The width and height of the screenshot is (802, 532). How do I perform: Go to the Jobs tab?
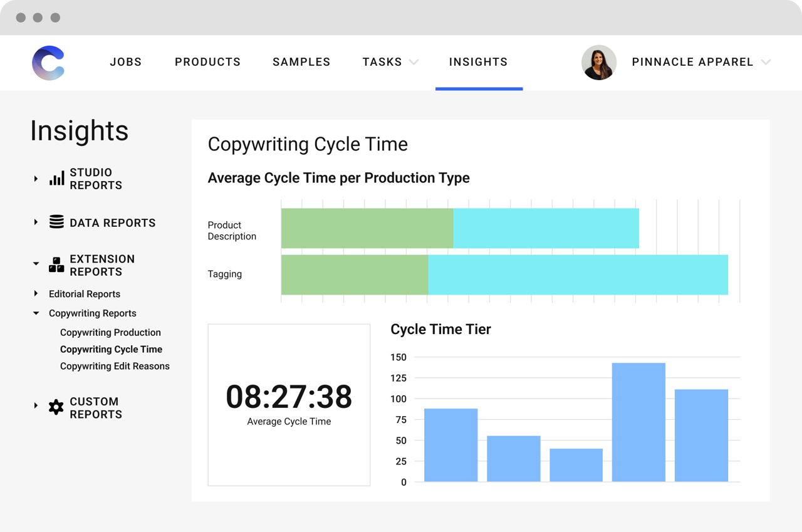click(126, 62)
